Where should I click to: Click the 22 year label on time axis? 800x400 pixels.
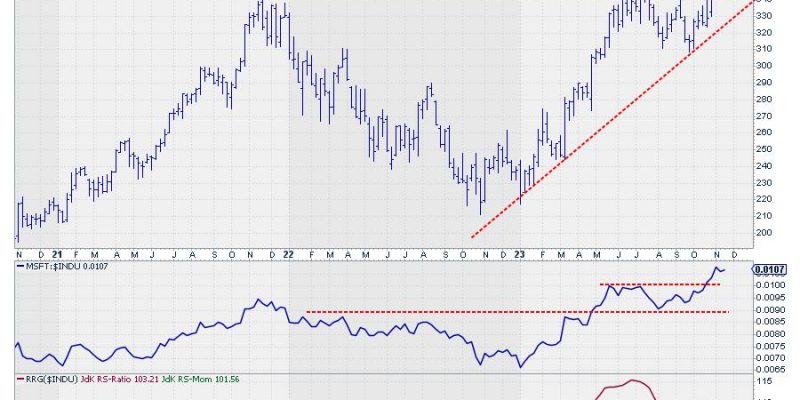288,254
